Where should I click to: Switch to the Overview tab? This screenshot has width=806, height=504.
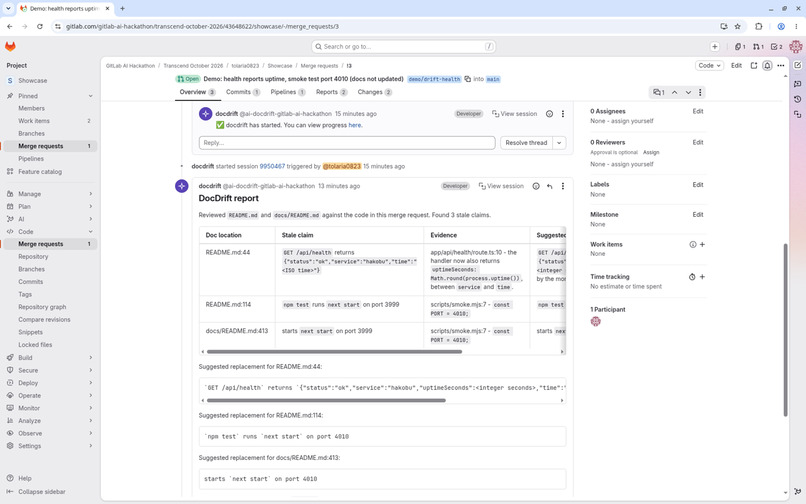197,92
